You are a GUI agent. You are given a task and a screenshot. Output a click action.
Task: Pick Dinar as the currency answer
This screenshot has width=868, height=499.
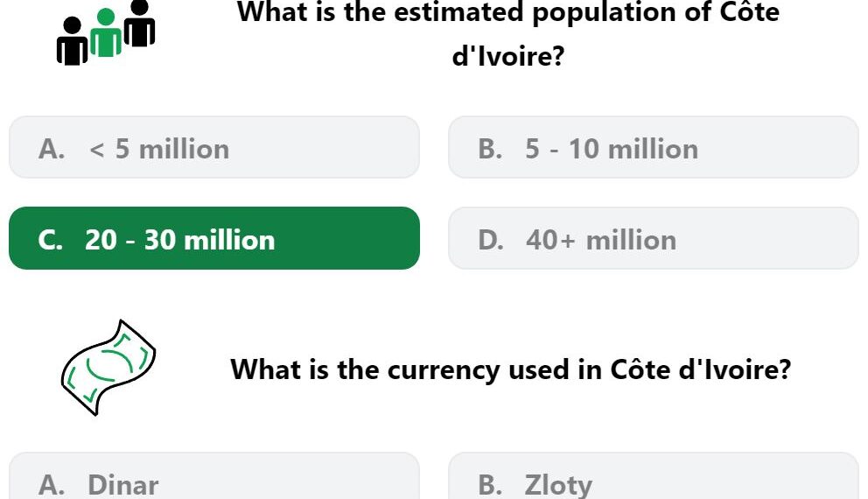[214, 476]
